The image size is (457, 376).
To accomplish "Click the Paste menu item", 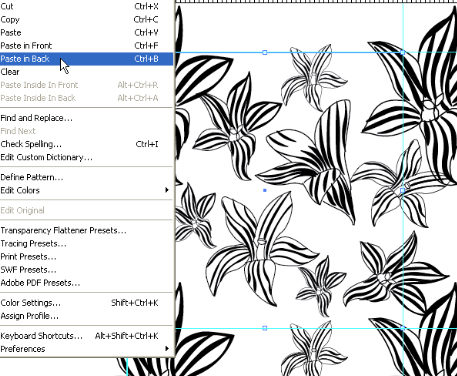I will 86,33.
